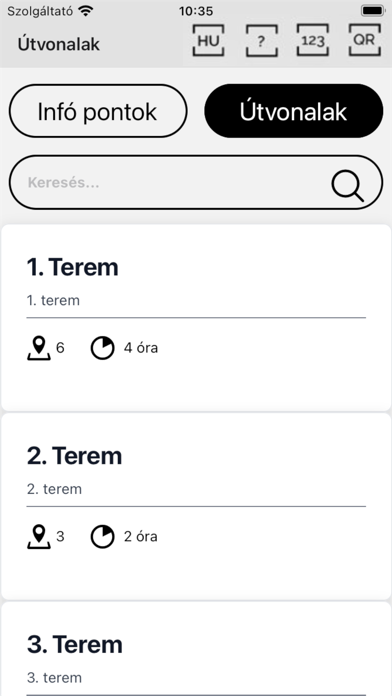Tap the battery status icon

point(372,11)
